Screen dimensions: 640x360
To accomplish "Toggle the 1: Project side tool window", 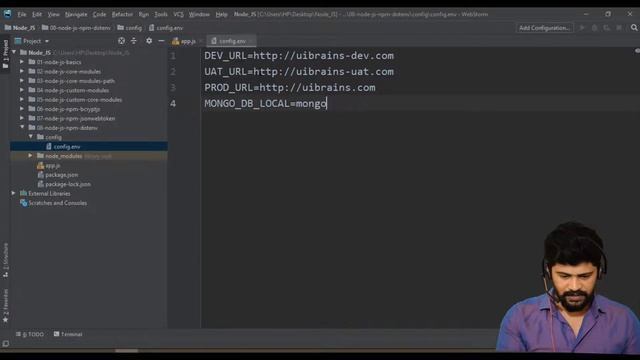I will click(x=5, y=54).
